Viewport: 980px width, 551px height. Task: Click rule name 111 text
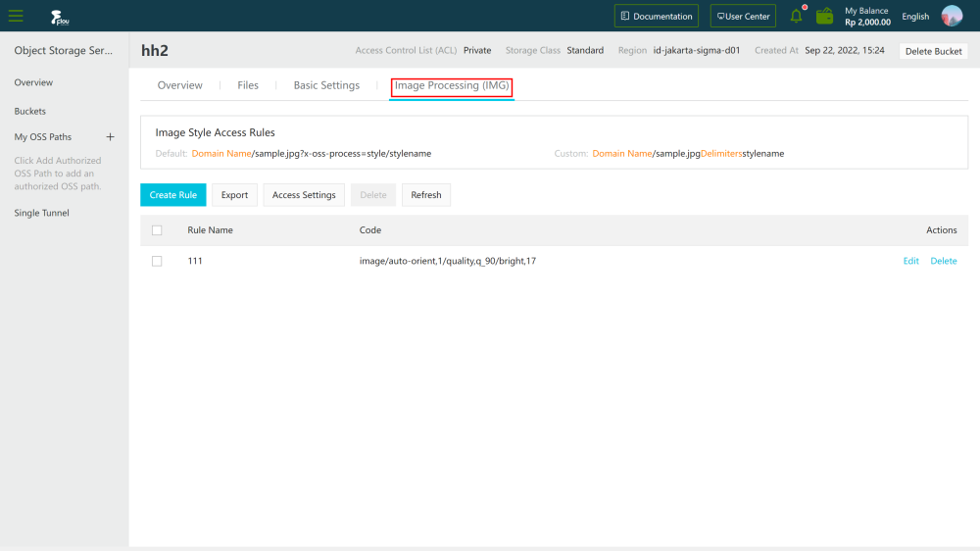[195, 261]
